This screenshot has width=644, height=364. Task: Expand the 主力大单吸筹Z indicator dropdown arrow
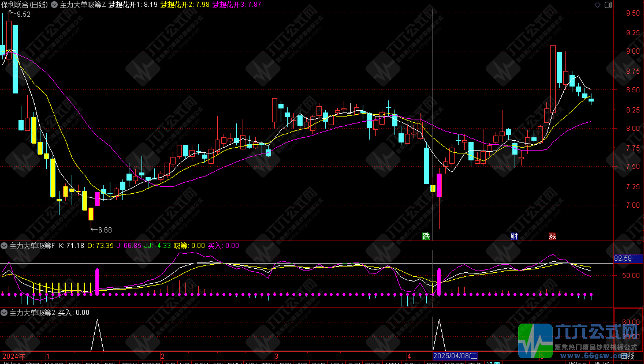pyautogui.click(x=55, y=4)
